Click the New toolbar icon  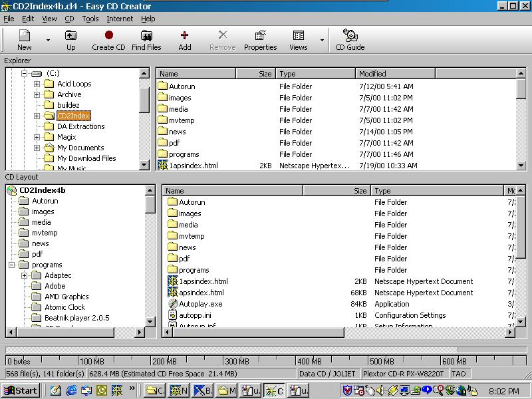pos(25,40)
